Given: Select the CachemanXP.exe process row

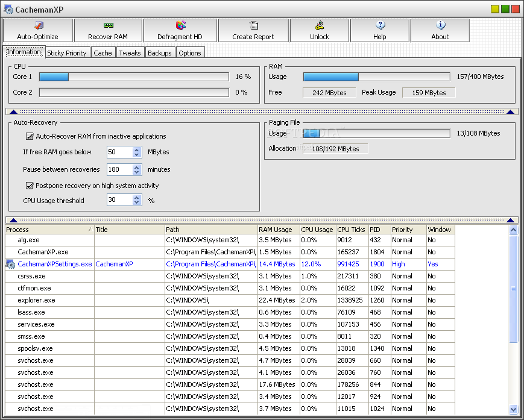Looking at the screenshot, I should pos(230,252).
